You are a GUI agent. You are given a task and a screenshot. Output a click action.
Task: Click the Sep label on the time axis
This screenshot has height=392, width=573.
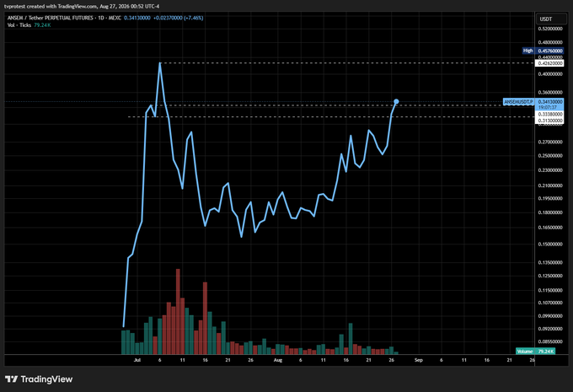click(419, 360)
